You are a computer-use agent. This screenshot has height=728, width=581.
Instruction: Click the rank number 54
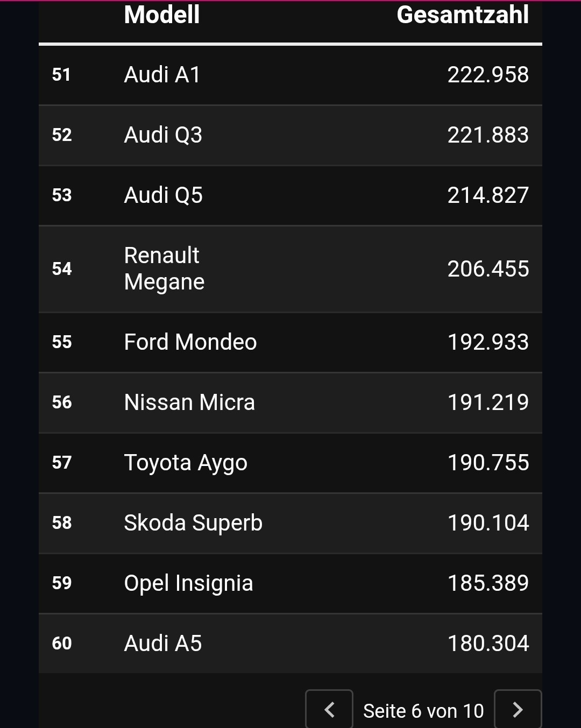click(62, 268)
